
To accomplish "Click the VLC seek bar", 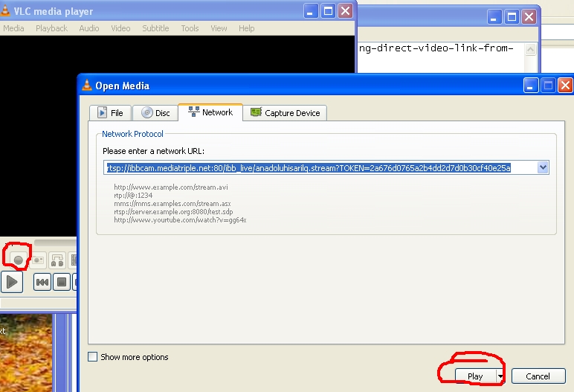I will click(55, 242).
